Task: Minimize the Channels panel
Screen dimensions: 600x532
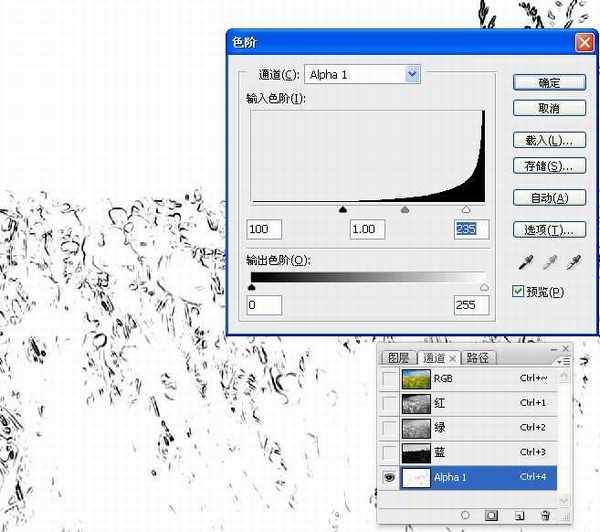Action: pyautogui.click(x=554, y=349)
